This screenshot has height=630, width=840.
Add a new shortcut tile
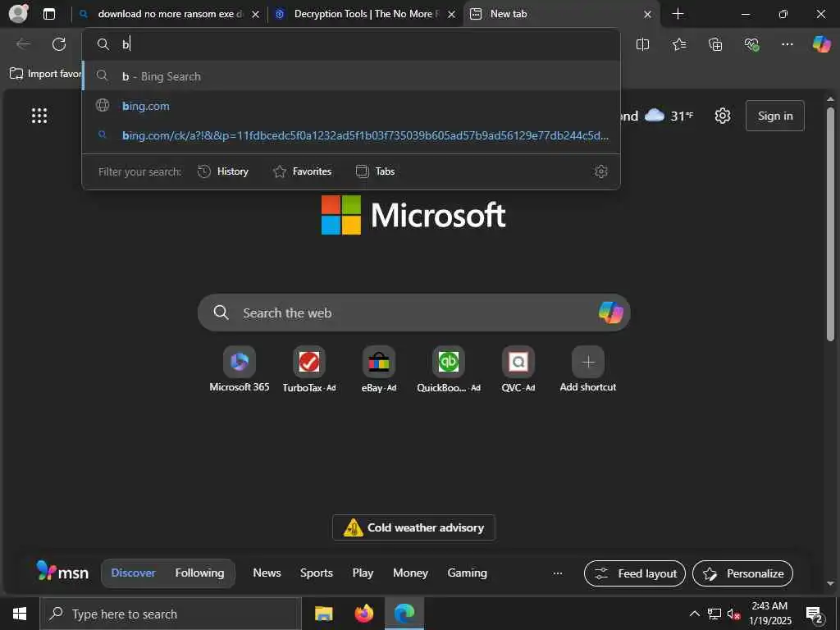pos(587,370)
